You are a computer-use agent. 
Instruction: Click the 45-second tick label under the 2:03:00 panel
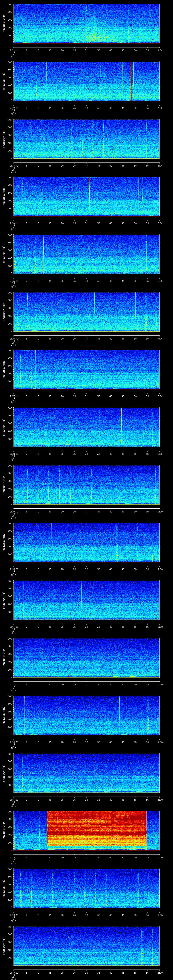point(123,166)
